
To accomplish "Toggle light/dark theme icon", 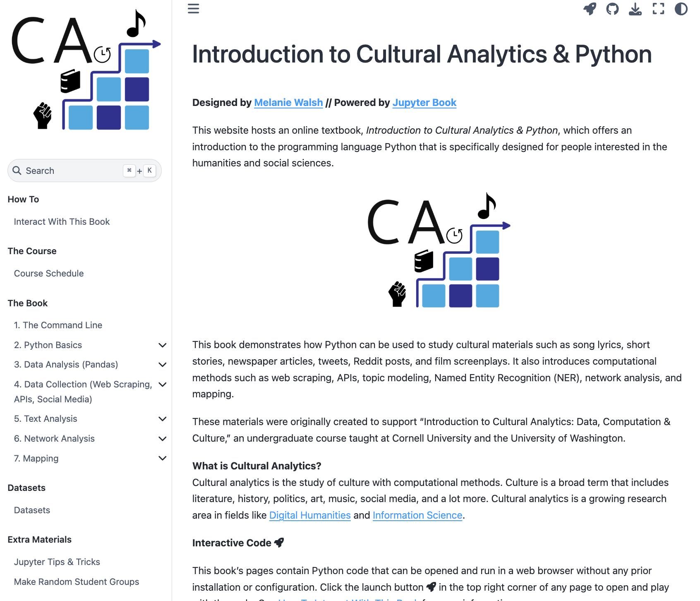I will click(x=681, y=9).
